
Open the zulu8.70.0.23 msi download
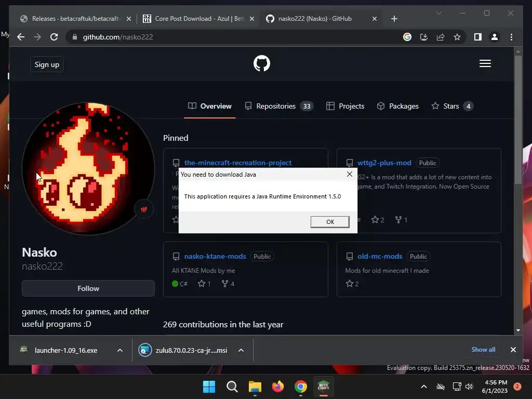pyautogui.click(x=191, y=350)
